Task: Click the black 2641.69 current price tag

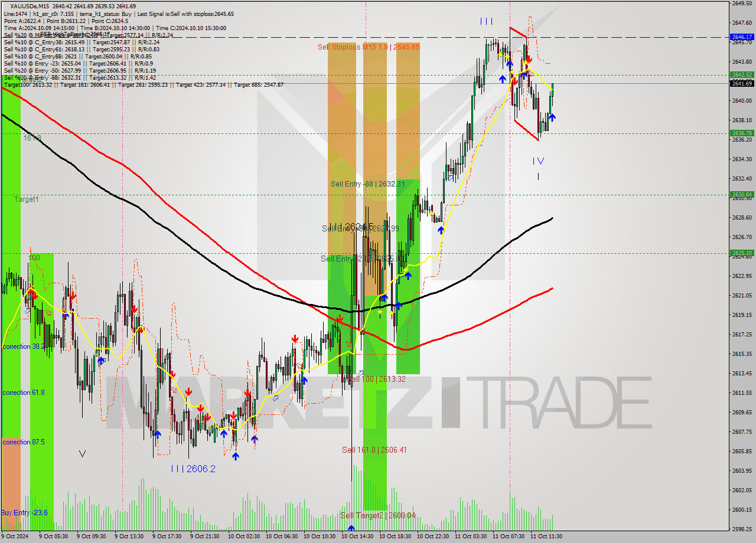Action: click(742, 83)
